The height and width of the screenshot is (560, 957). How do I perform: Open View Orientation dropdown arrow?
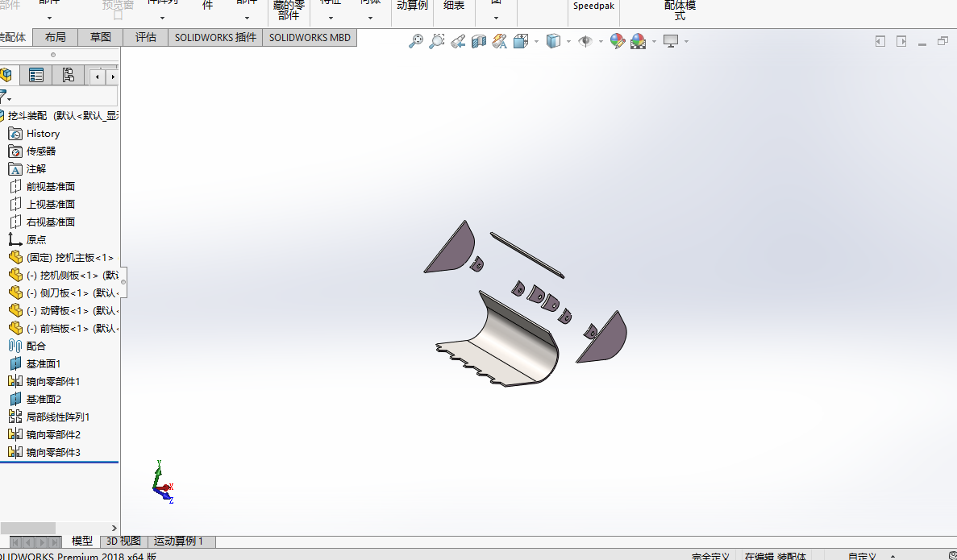[x=536, y=41]
